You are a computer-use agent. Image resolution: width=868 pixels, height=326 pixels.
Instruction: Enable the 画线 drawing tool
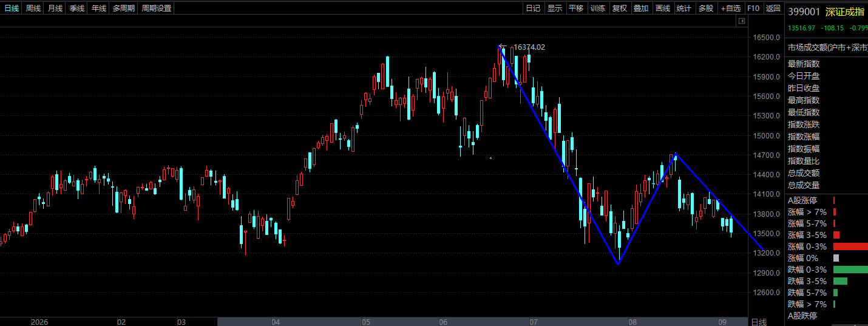pyautogui.click(x=663, y=8)
